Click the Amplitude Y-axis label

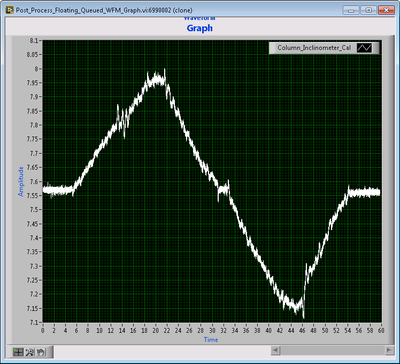pyautogui.click(x=21, y=181)
